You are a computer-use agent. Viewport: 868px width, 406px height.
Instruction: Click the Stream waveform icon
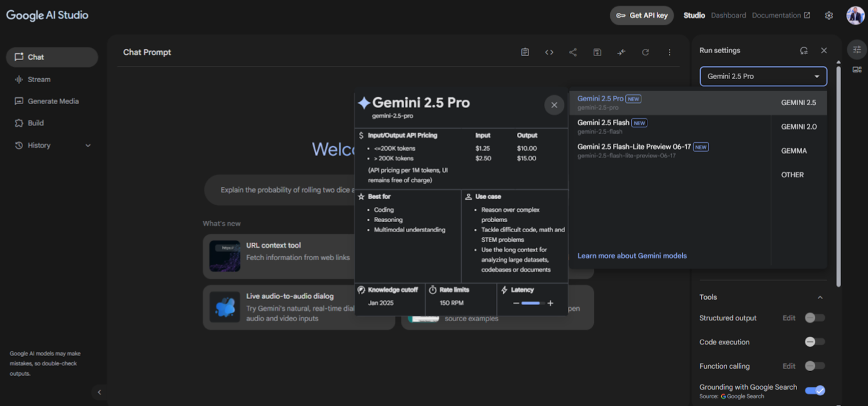click(x=19, y=79)
